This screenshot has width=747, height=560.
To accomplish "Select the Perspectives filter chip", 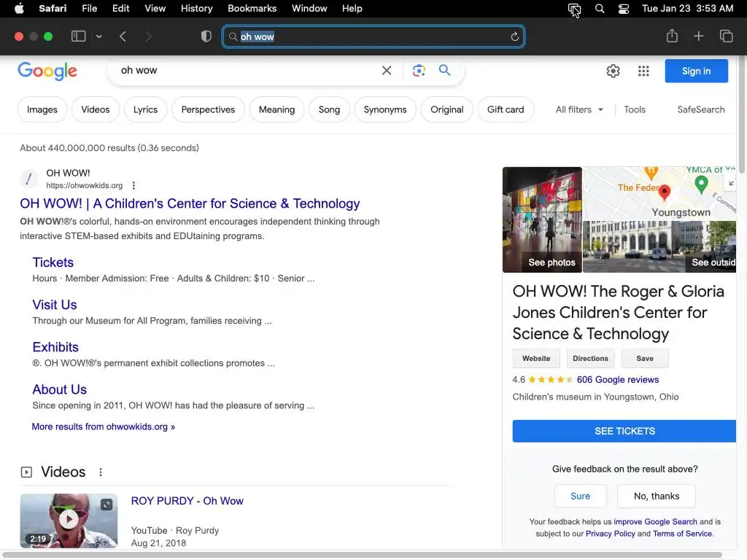I will pyautogui.click(x=208, y=109).
